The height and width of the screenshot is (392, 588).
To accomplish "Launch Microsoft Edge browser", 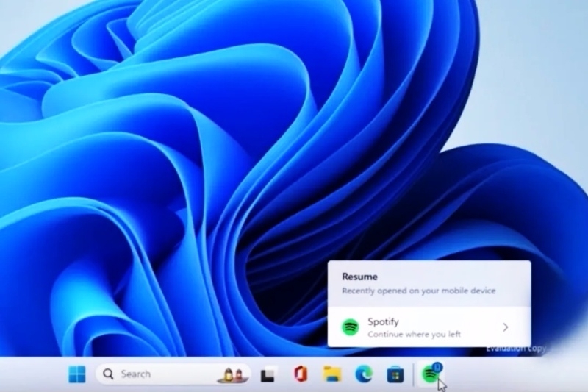I will click(x=364, y=374).
